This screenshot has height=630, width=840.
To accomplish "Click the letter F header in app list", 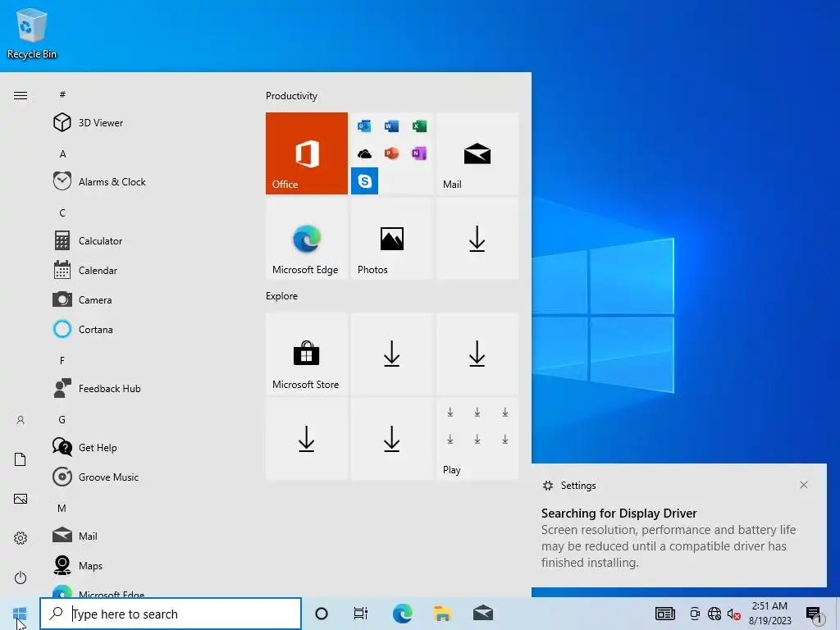I will 62,361.
